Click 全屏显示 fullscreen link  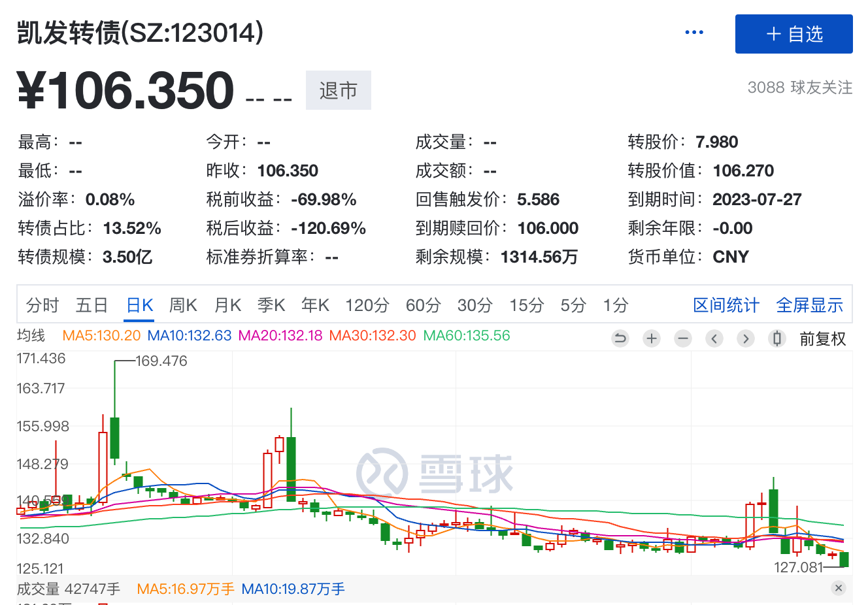click(809, 305)
